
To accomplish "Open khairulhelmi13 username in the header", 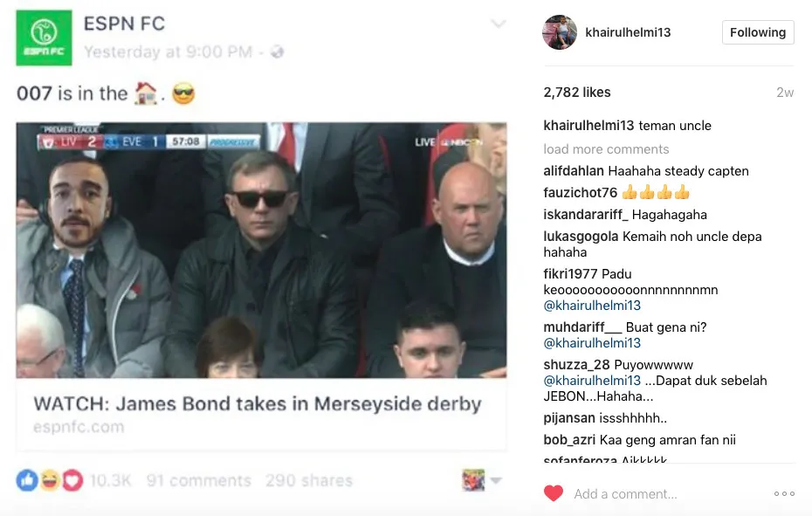I will 629,32.
